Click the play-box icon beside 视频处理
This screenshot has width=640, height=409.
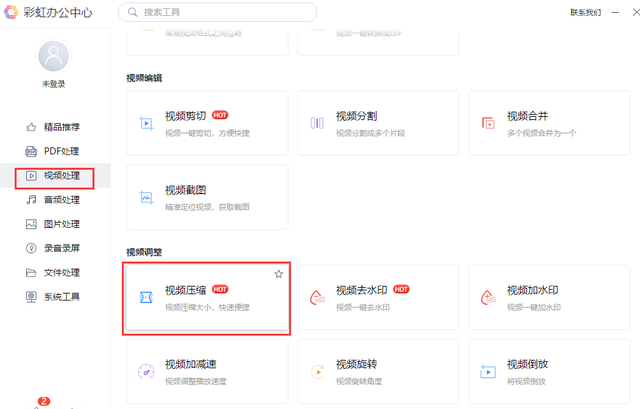pyautogui.click(x=31, y=176)
